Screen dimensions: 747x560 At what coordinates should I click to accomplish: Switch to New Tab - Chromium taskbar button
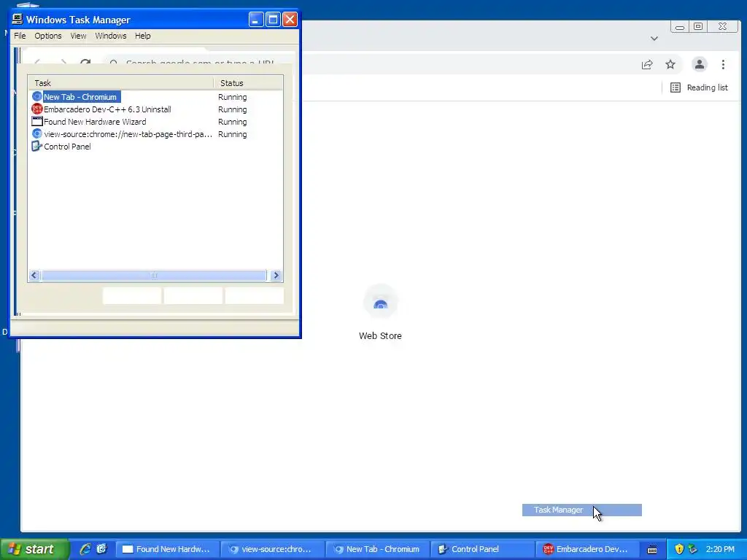[x=377, y=549]
